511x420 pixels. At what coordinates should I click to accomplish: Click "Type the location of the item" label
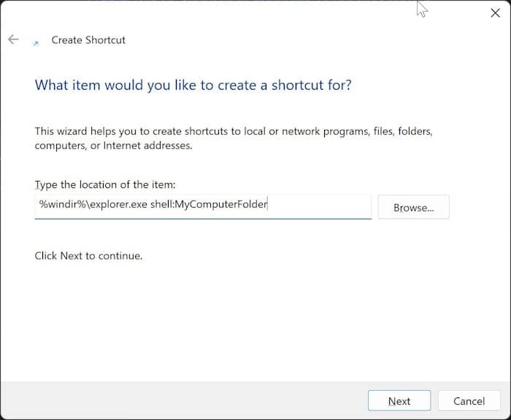pyautogui.click(x=105, y=185)
